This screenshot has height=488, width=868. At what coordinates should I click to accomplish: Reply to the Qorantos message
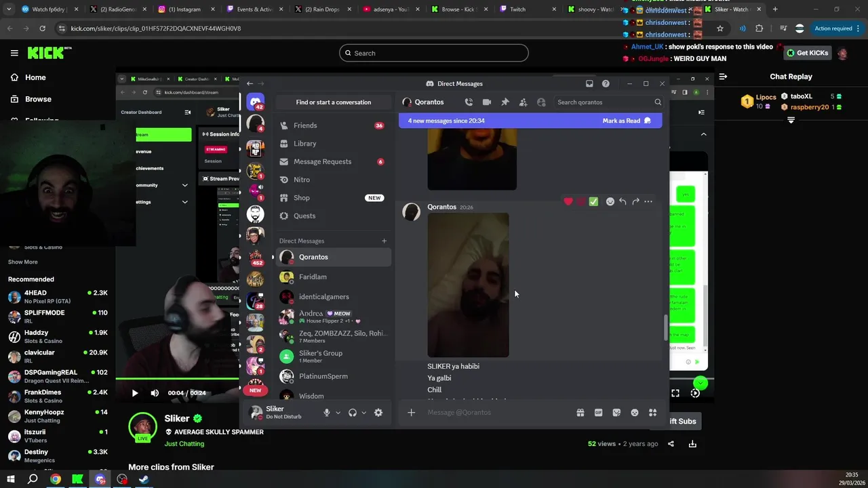[623, 201]
